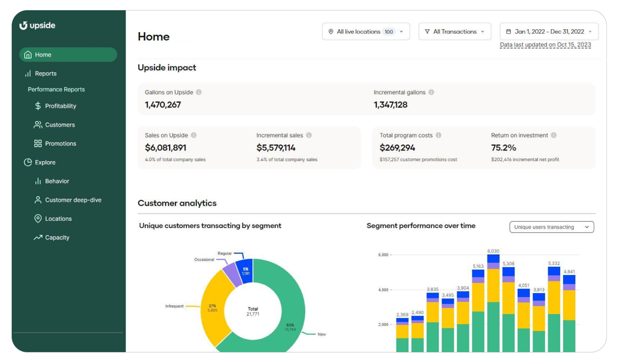621x364 pixels.
Task: Click the Home house icon in the sidebar
Action: pos(28,55)
